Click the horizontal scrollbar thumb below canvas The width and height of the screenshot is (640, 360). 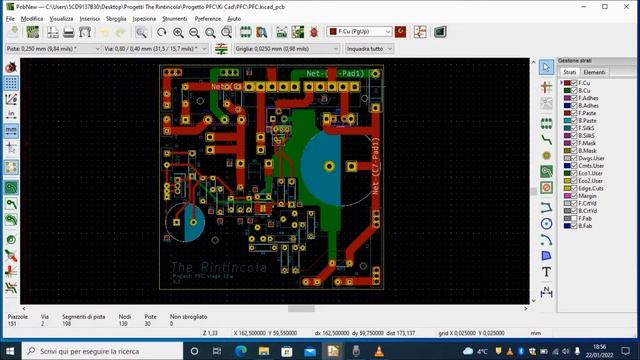click(301, 309)
